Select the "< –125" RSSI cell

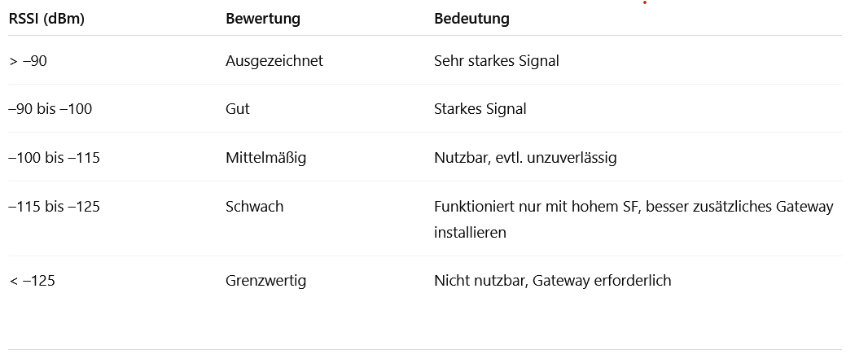click(x=31, y=281)
